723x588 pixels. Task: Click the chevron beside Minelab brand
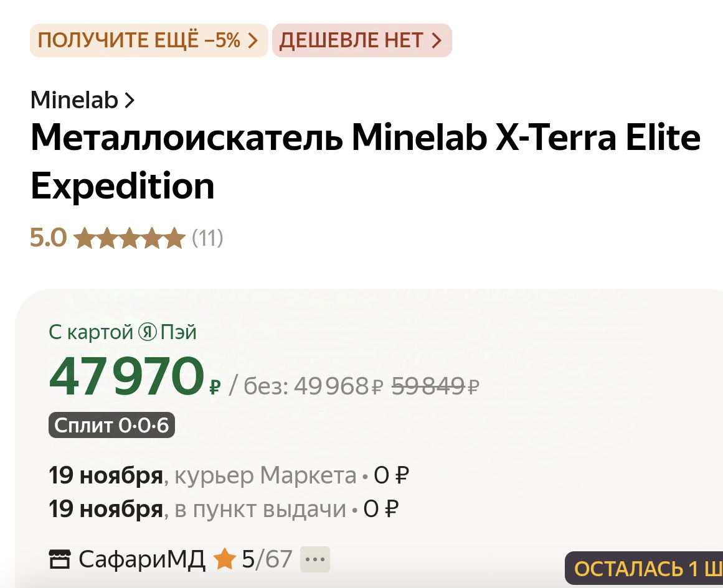[130, 100]
